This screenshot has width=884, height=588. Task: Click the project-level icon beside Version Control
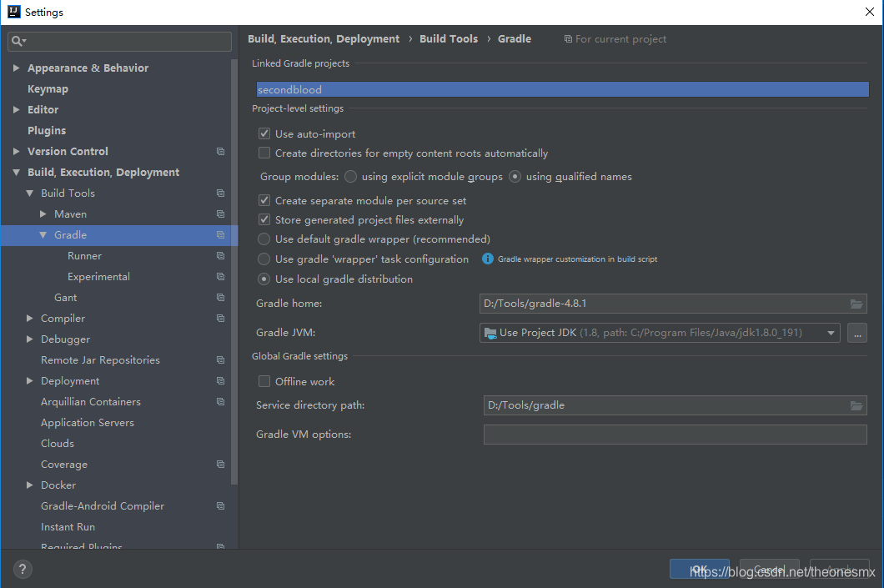(x=220, y=152)
